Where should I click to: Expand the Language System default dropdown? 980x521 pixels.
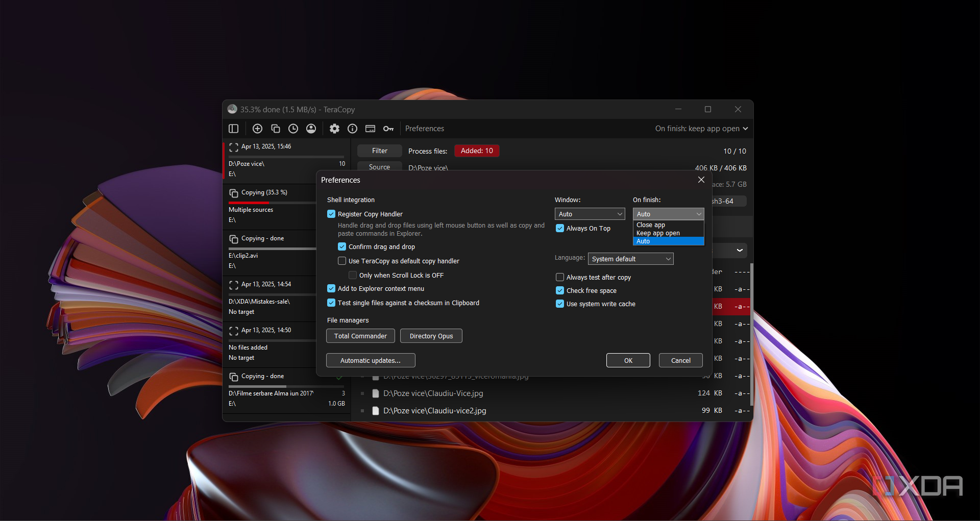(630, 259)
